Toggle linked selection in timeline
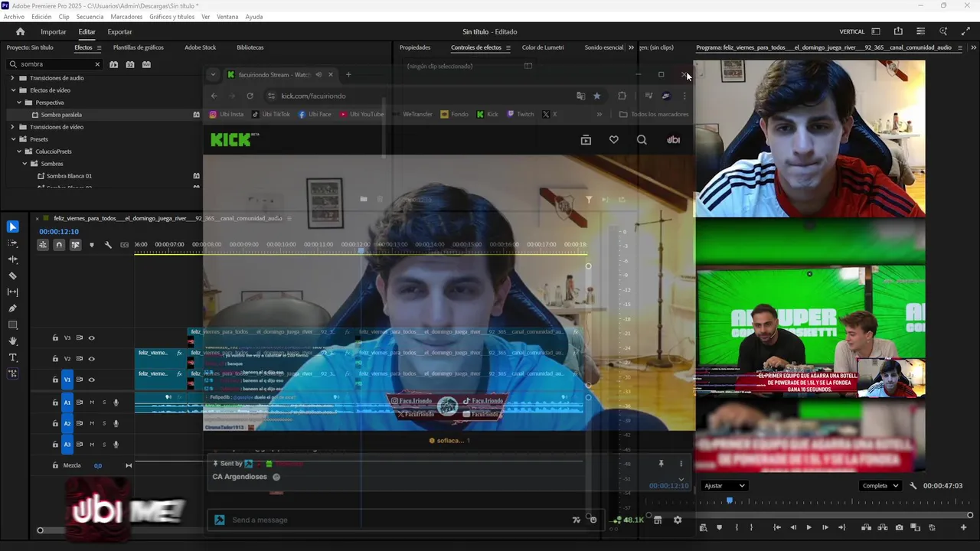The height and width of the screenshot is (551, 980). click(x=75, y=245)
